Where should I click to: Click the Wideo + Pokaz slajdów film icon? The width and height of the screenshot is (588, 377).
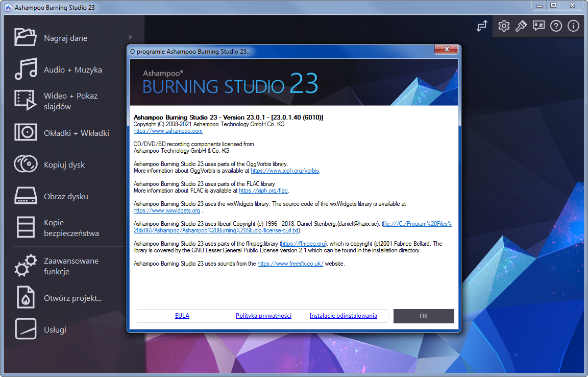point(26,100)
